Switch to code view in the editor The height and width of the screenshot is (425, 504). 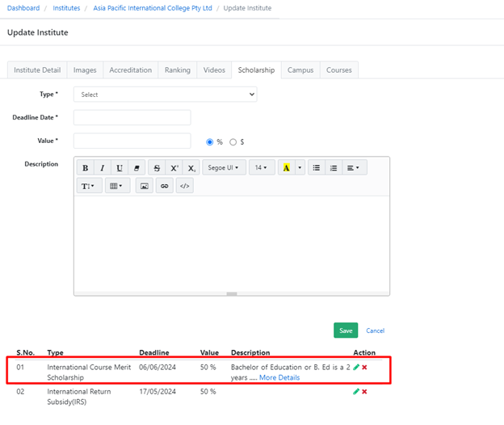(x=185, y=186)
